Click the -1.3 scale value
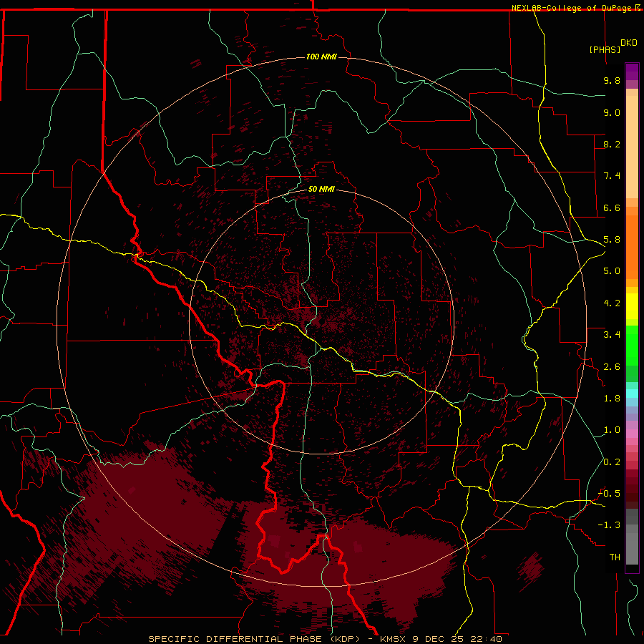The height and width of the screenshot is (644, 644). [609, 525]
